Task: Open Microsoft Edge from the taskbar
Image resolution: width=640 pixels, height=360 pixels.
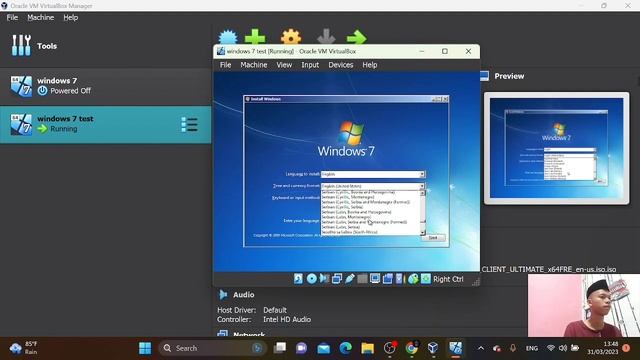Action: coord(346,348)
